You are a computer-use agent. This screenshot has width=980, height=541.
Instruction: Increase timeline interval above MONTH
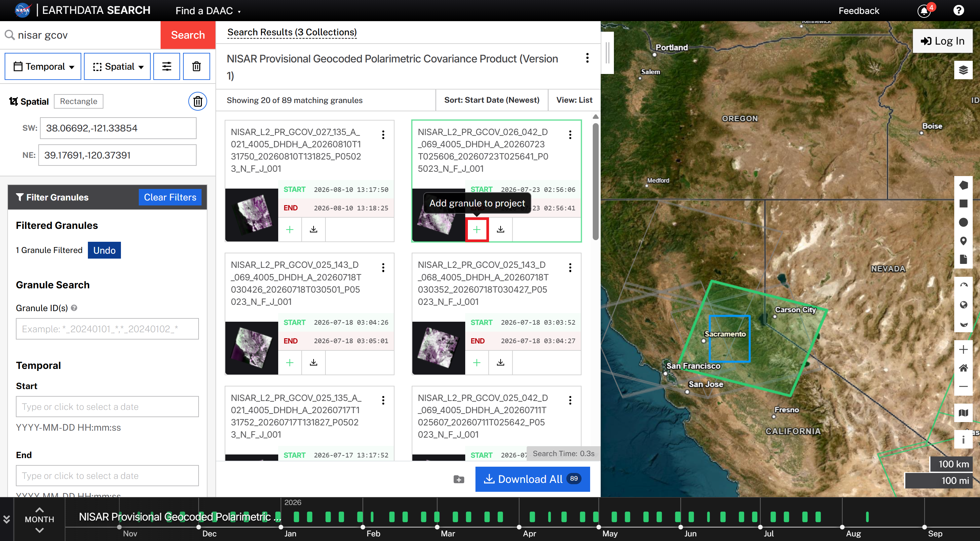tap(39, 510)
